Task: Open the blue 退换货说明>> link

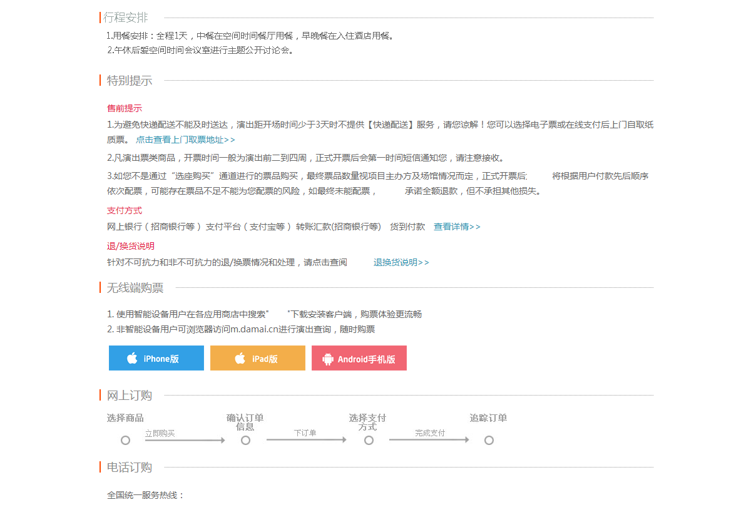Action: (x=401, y=262)
